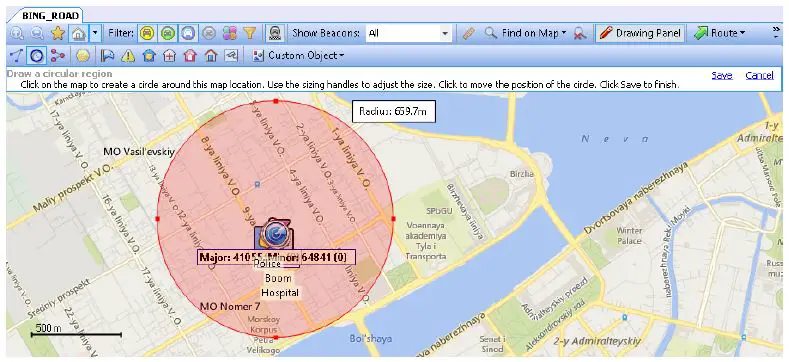Click the Cancel link
Image resolution: width=789 pixels, height=362 pixels.
[759, 75]
